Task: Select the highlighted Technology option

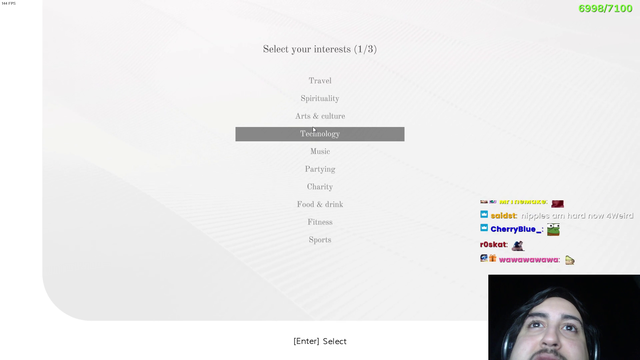Action: click(x=320, y=134)
